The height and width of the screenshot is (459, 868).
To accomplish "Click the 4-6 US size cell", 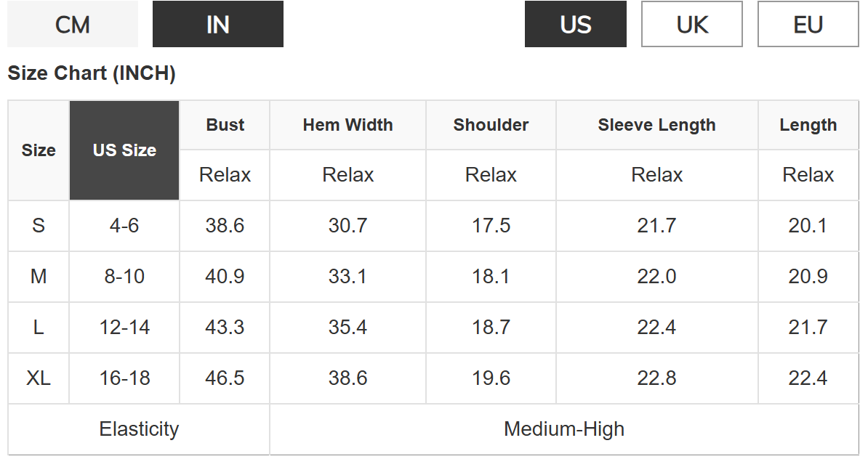I will coord(124,226).
